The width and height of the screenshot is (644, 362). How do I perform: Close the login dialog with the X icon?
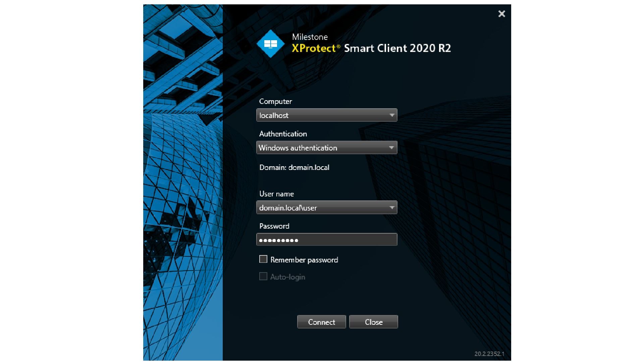501,14
